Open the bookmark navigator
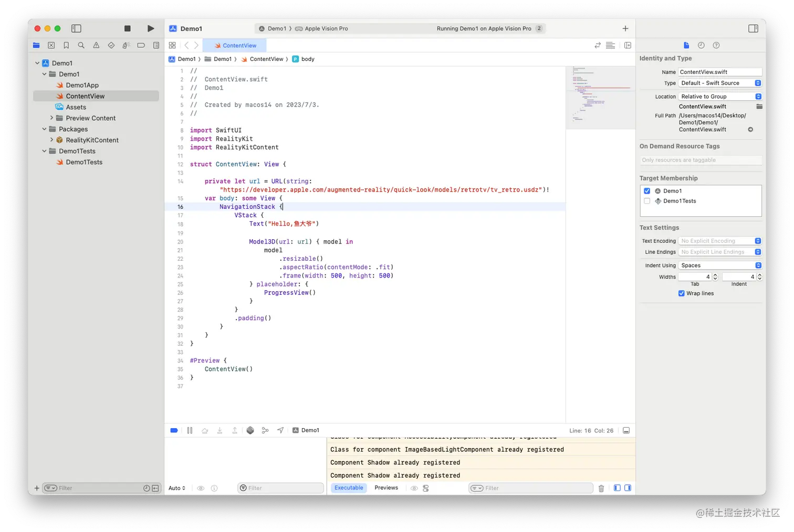The width and height of the screenshot is (794, 532). click(x=66, y=46)
